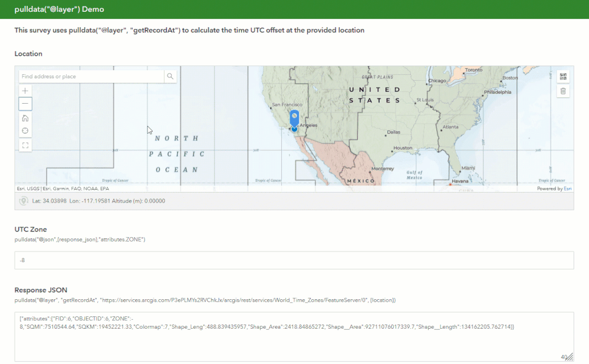This screenshot has width=589, height=364.
Task: Open map in fullscreen mode
Action: [25, 145]
